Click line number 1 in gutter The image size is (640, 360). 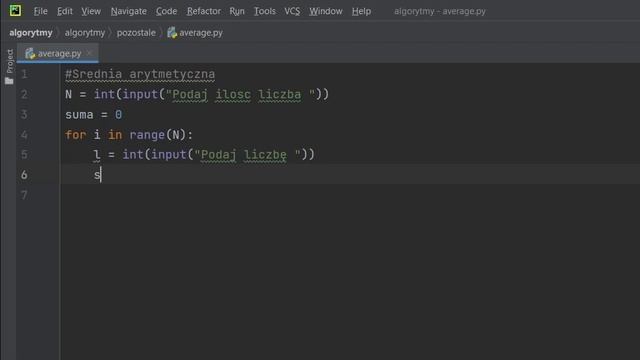[x=24, y=74]
